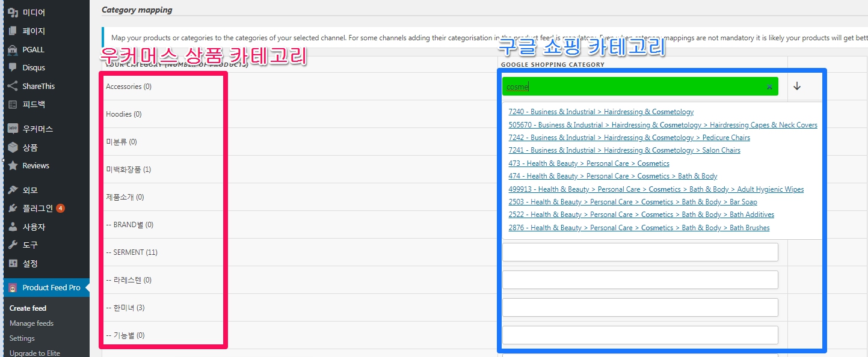The image size is (868, 357).
Task: Click the 설정 settings icon in sidebar
Action: pos(13,264)
